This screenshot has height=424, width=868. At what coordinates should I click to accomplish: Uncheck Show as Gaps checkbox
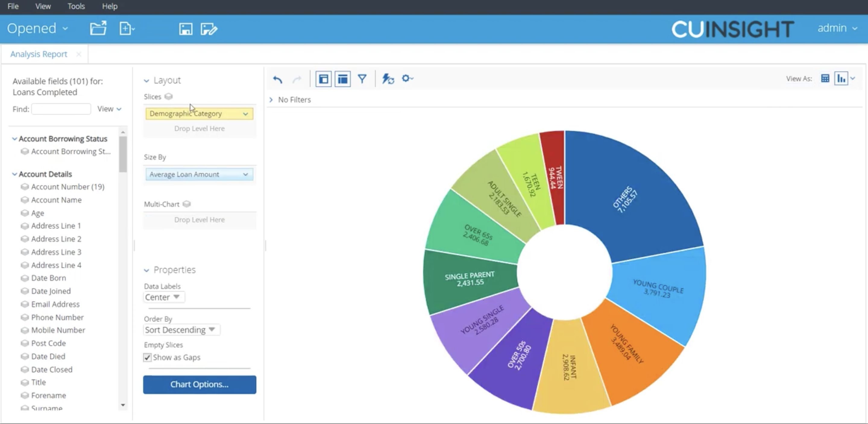tap(147, 357)
